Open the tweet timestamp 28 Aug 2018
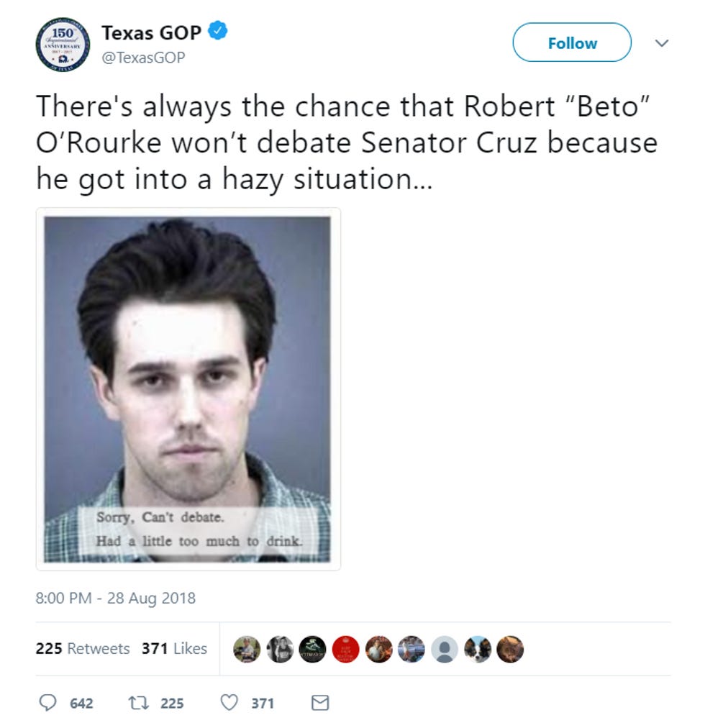This screenshot has width=705, height=728. [116, 598]
